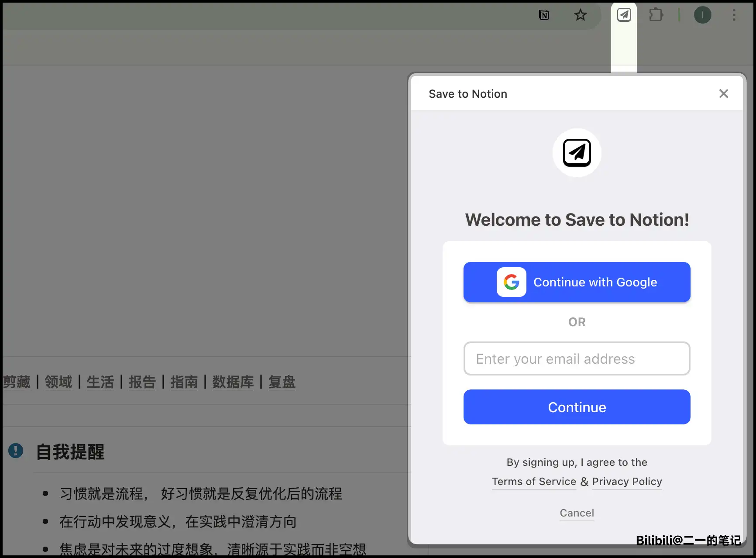Open the 生活 navigation link
The height and width of the screenshot is (558, 756).
pos(100,382)
